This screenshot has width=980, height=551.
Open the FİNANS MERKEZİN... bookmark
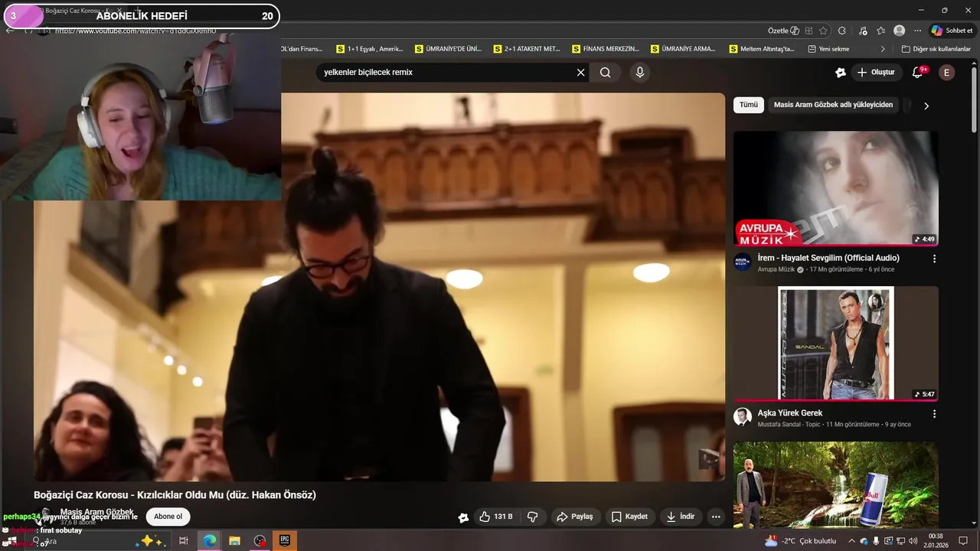[x=606, y=49]
